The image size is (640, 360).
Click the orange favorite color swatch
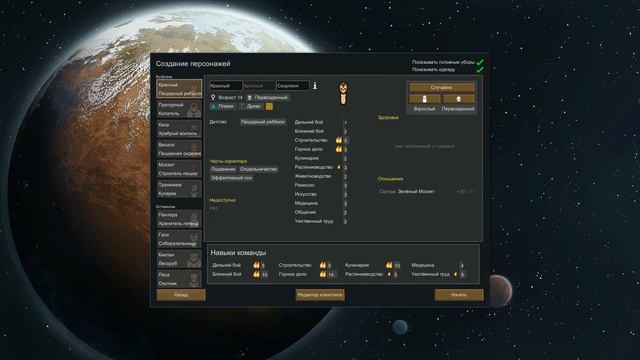coord(269,107)
